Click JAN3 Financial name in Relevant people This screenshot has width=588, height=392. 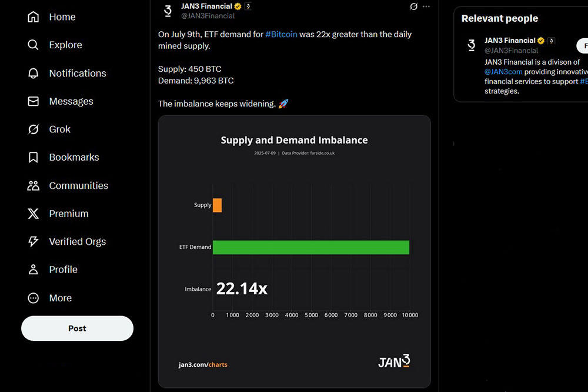pyautogui.click(x=510, y=41)
